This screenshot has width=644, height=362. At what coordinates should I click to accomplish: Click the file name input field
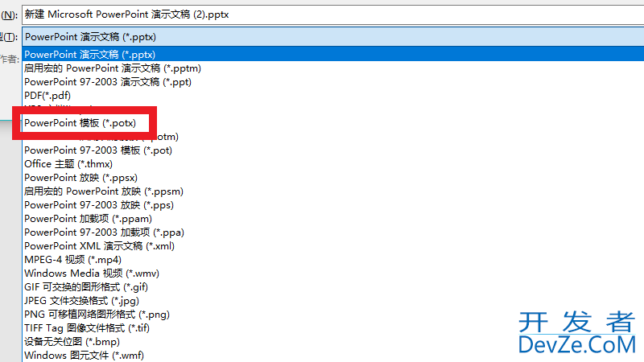[332, 14]
